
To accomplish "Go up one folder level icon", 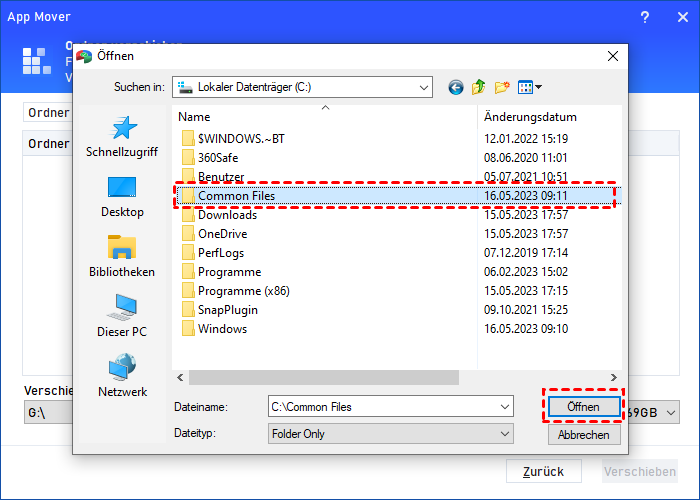I will (479, 87).
